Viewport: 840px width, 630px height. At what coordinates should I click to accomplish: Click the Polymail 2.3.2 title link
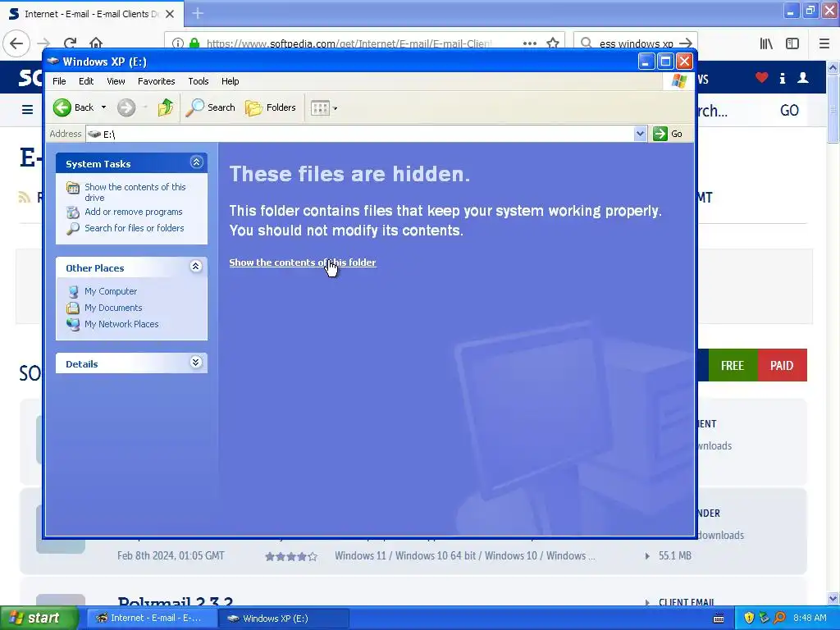point(176,602)
